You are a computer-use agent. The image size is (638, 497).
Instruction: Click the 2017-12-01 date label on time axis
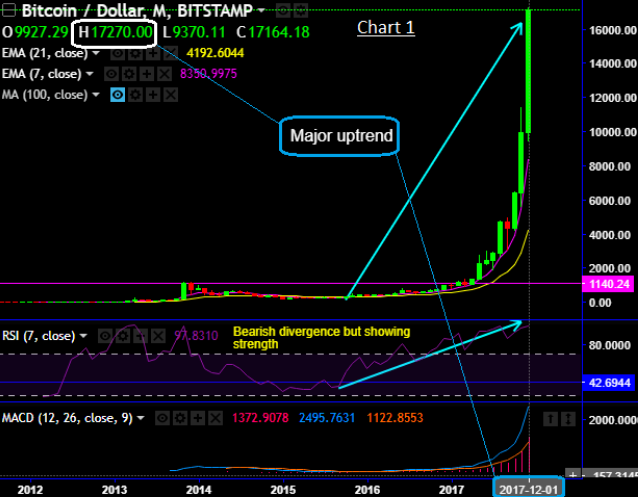click(529, 489)
